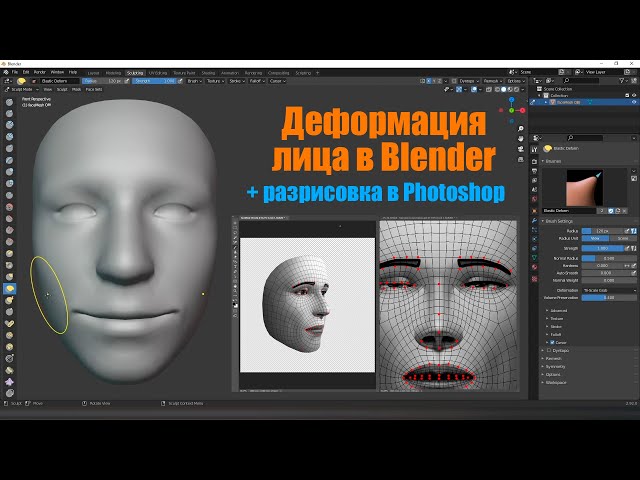The image size is (640, 480).
Task: Open the Object Data properties tab
Action: coord(534,258)
